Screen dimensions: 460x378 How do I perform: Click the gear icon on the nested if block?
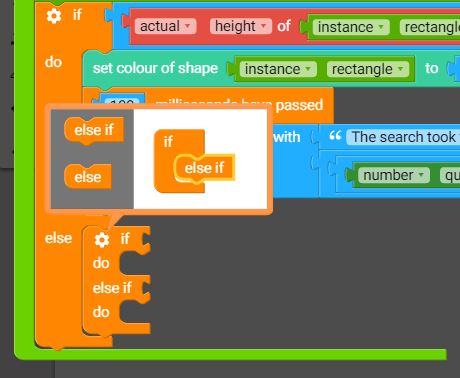click(102, 239)
